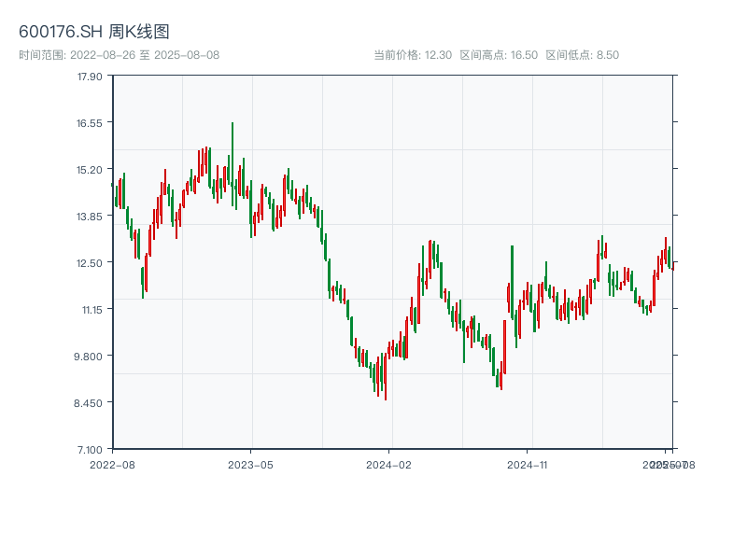Click the 11.15 y-axis price label

pyautogui.click(x=90, y=309)
